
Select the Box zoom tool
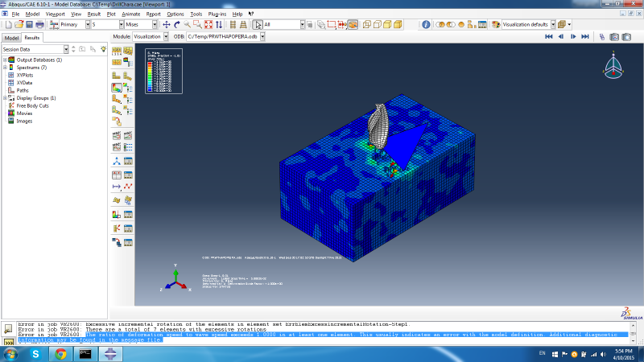(197, 25)
